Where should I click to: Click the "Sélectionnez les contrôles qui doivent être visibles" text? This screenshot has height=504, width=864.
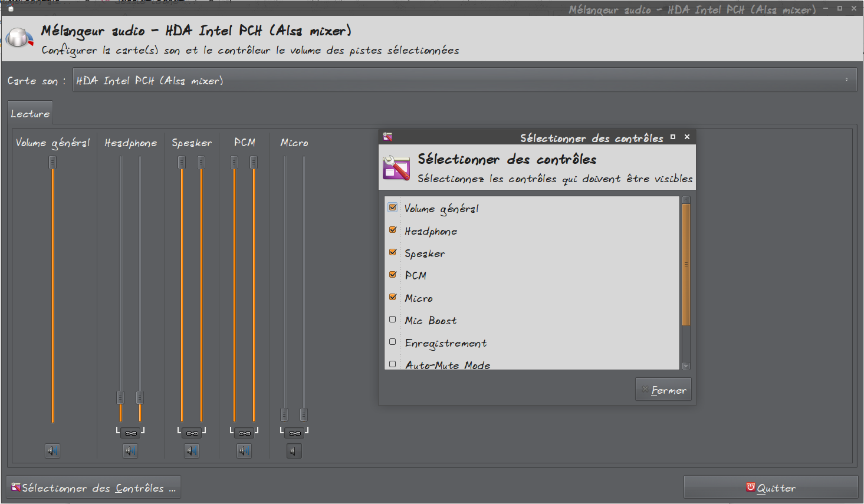pos(555,179)
